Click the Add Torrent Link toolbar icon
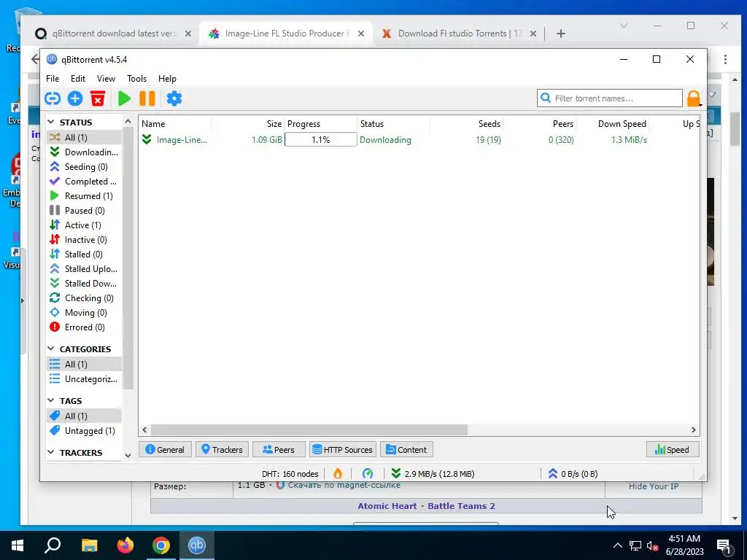747x560 pixels. [53, 98]
